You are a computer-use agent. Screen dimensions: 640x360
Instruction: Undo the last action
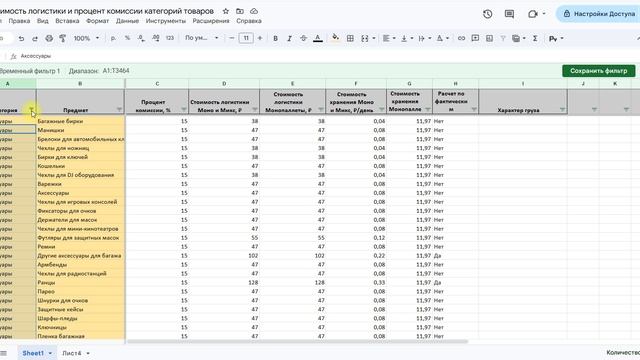pyautogui.click(x=21, y=38)
